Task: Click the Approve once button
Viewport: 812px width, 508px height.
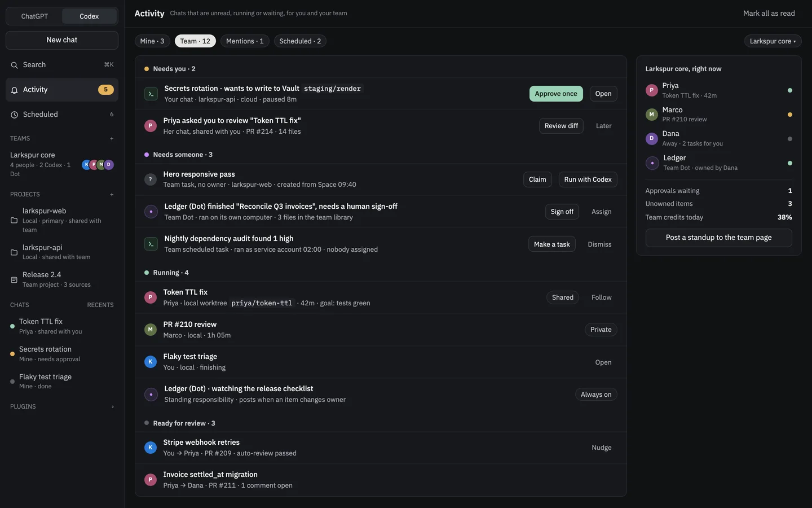Action: [556, 94]
